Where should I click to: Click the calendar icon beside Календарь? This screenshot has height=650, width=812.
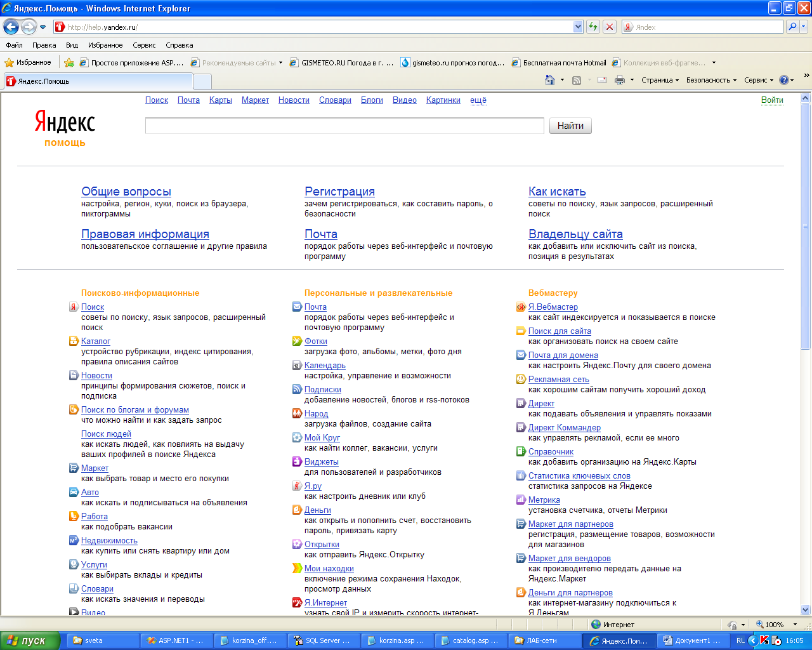[x=297, y=365]
